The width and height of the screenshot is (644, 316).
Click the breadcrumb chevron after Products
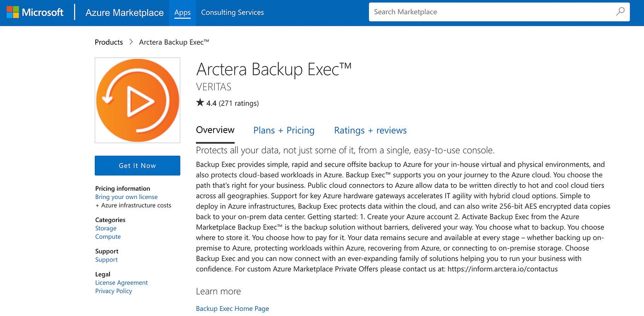[131, 42]
